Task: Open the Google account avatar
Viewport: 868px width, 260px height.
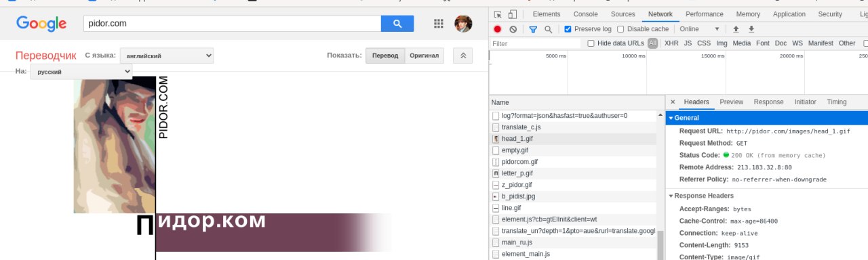Action: tap(463, 24)
